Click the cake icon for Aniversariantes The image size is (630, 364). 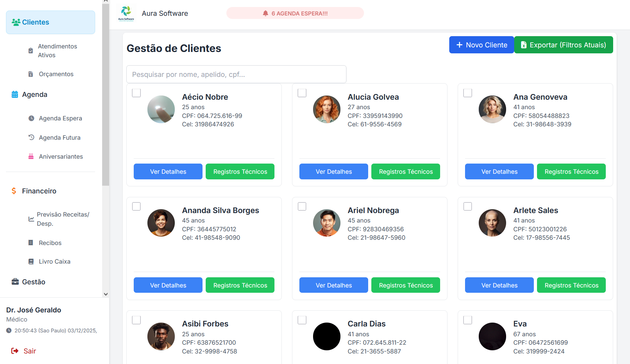pos(31,156)
